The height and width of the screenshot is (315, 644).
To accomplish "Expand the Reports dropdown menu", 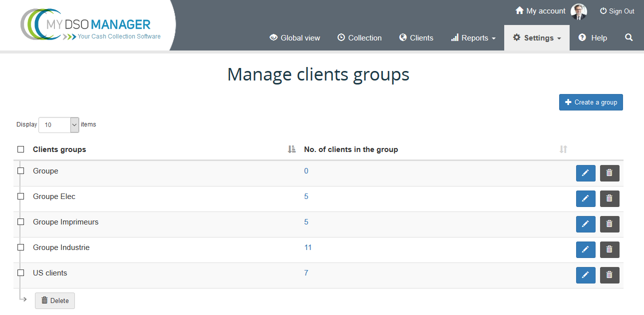I will point(473,38).
